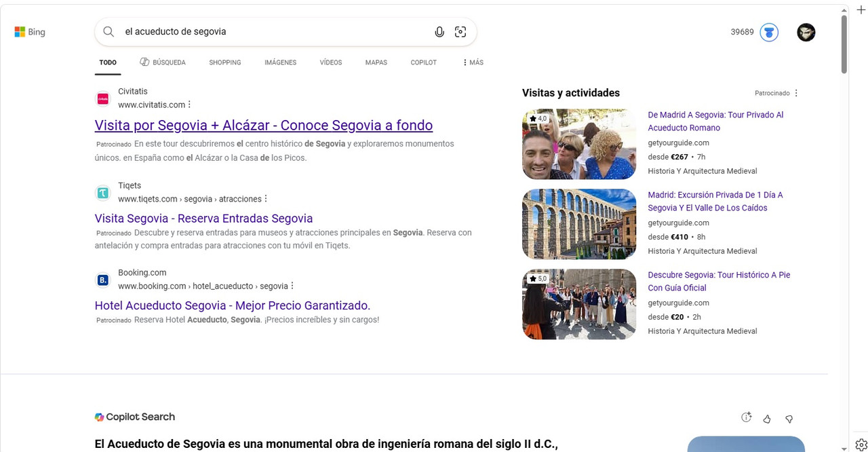This screenshot has width=868, height=452.
Task: Select the TODO tab
Action: pos(108,62)
